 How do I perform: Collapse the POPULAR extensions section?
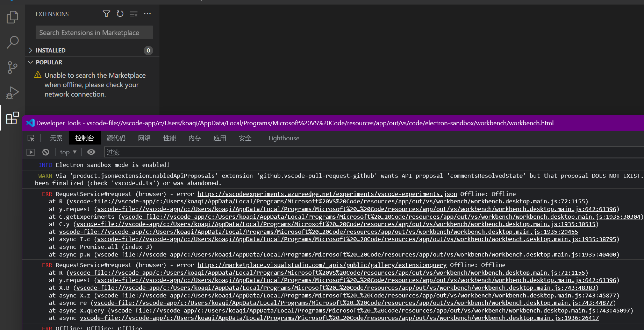pos(49,62)
